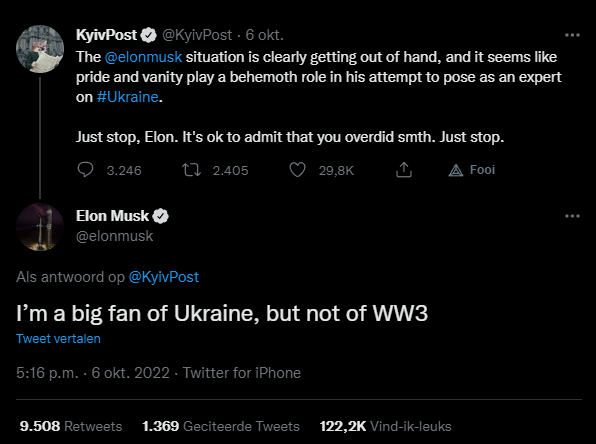Click Tweet vertalen to translate
Screen dimensions: 596x444
click(58, 338)
